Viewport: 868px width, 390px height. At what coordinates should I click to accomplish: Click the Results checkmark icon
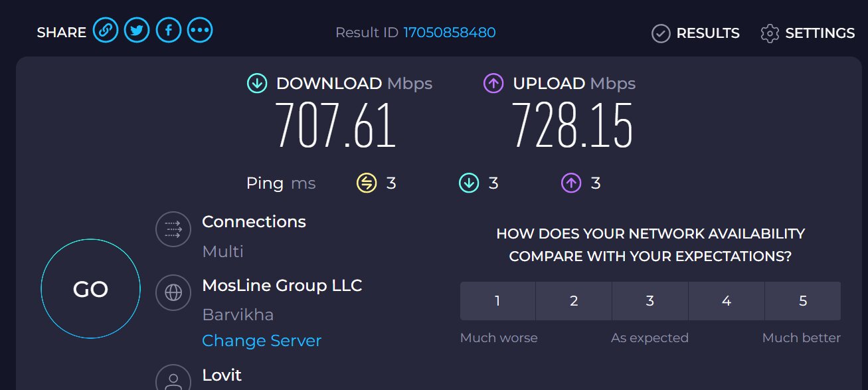pos(661,33)
